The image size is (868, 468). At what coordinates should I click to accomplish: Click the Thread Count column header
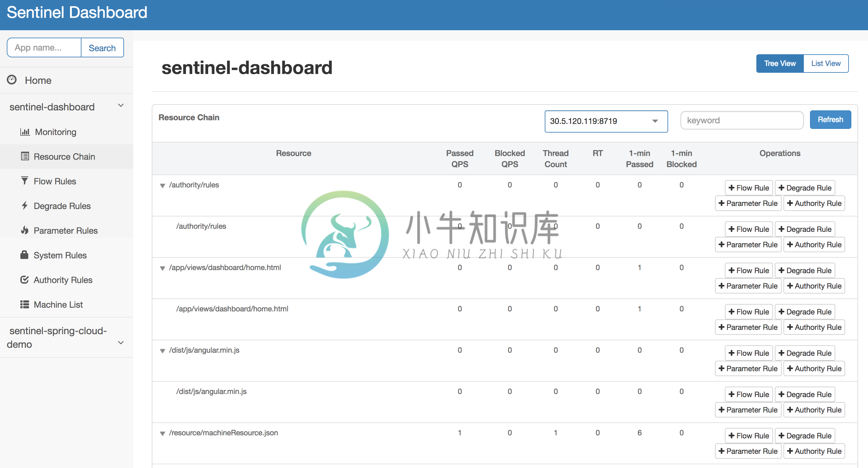556,158
